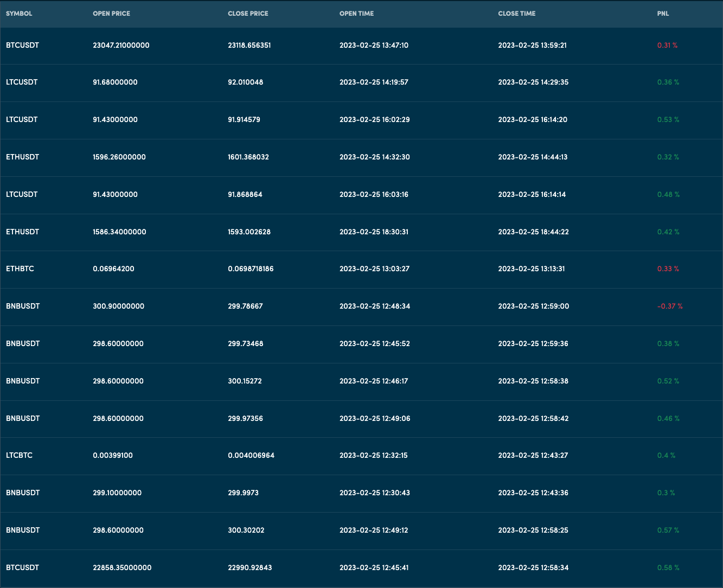
Task: Select open time 2023-02-25 13:47:10
Action: (x=374, y=45)
